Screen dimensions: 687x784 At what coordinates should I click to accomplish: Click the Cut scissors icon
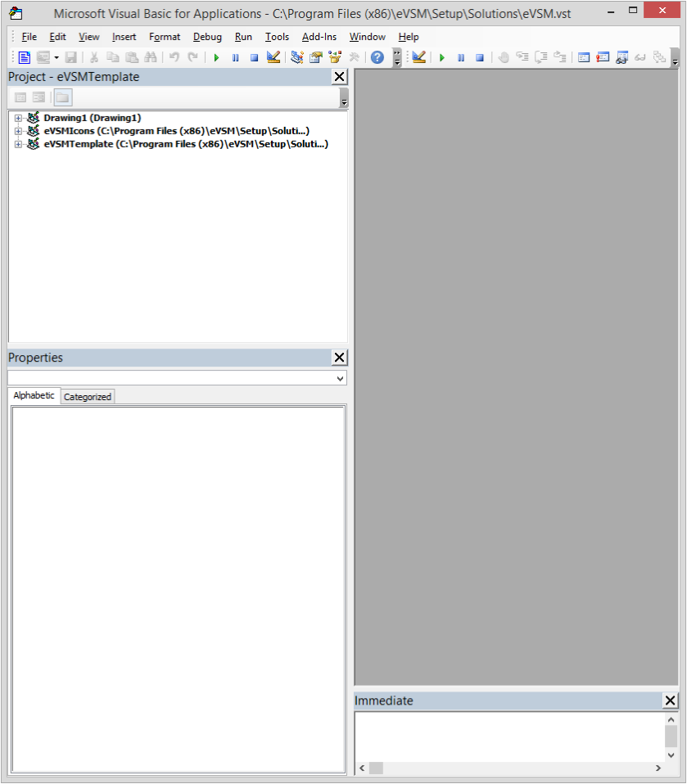[x=93, y=57]
